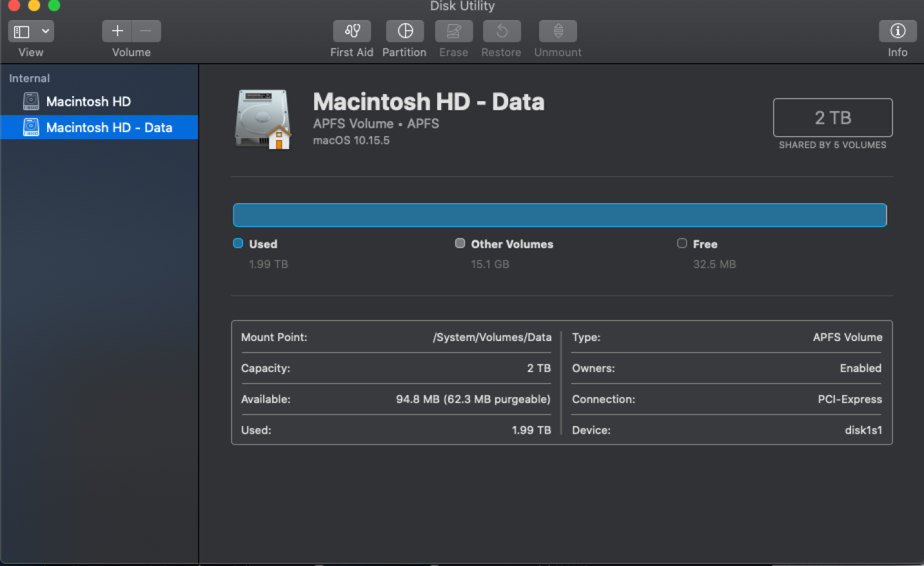Add a volume with the plus button
This screenshot has height=566, width=924.
117,31
